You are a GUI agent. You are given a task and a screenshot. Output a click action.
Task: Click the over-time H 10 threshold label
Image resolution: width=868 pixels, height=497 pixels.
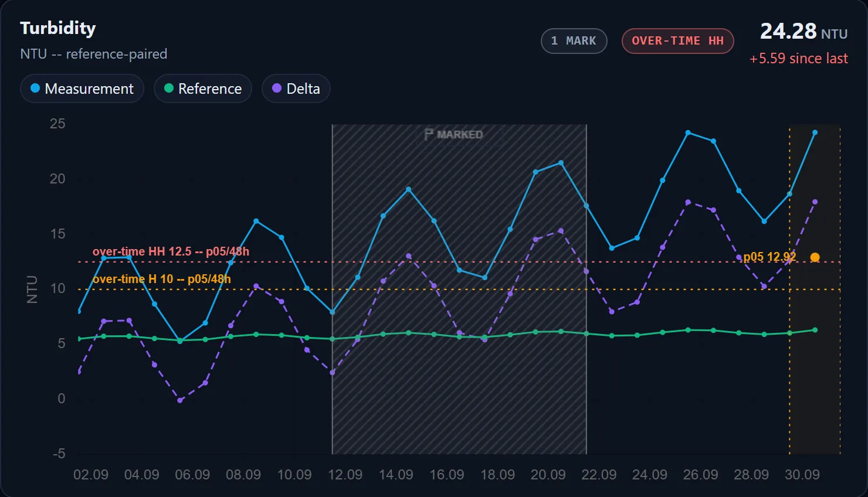(162, 279)
